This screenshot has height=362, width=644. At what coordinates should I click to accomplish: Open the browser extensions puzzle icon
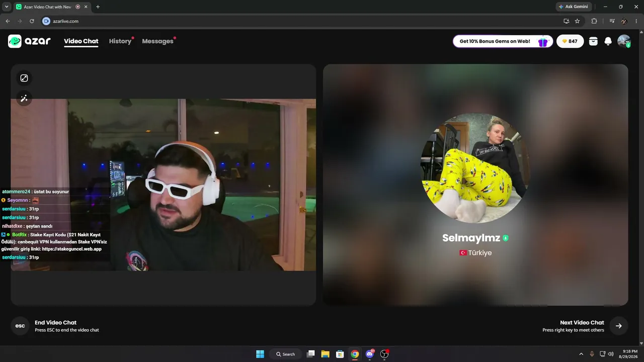594,21
